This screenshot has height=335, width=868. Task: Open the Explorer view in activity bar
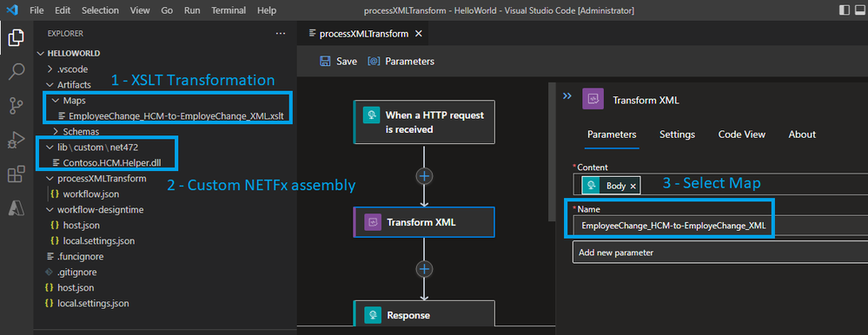pos(16,37)
